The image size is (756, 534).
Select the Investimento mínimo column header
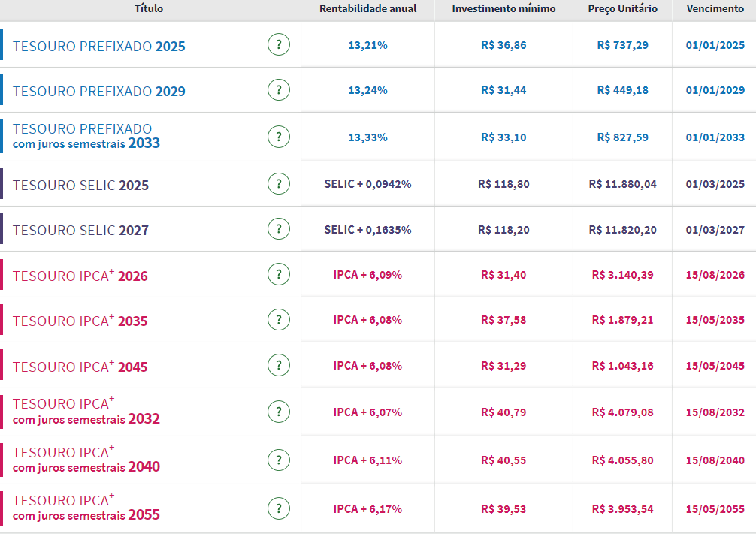pos(503,9)
